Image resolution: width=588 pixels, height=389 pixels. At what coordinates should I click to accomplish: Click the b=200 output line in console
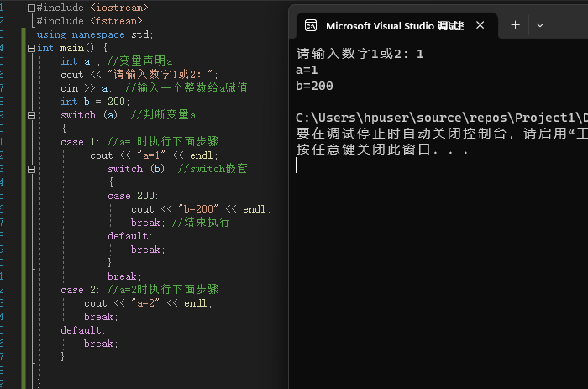(317, 86)
